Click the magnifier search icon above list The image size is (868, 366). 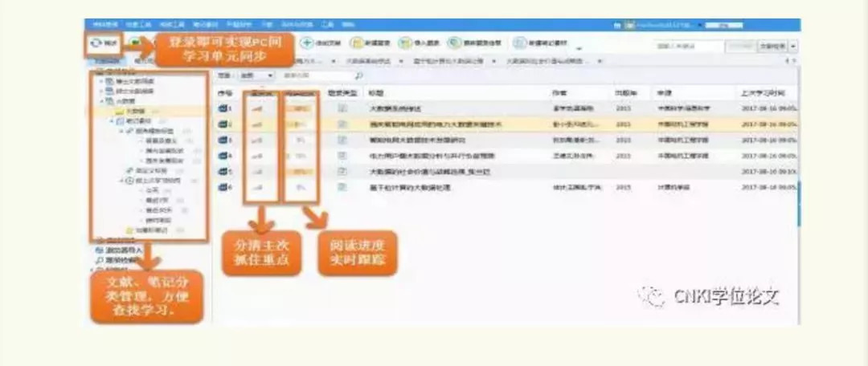pyautogui.click(x=358, y=75)
